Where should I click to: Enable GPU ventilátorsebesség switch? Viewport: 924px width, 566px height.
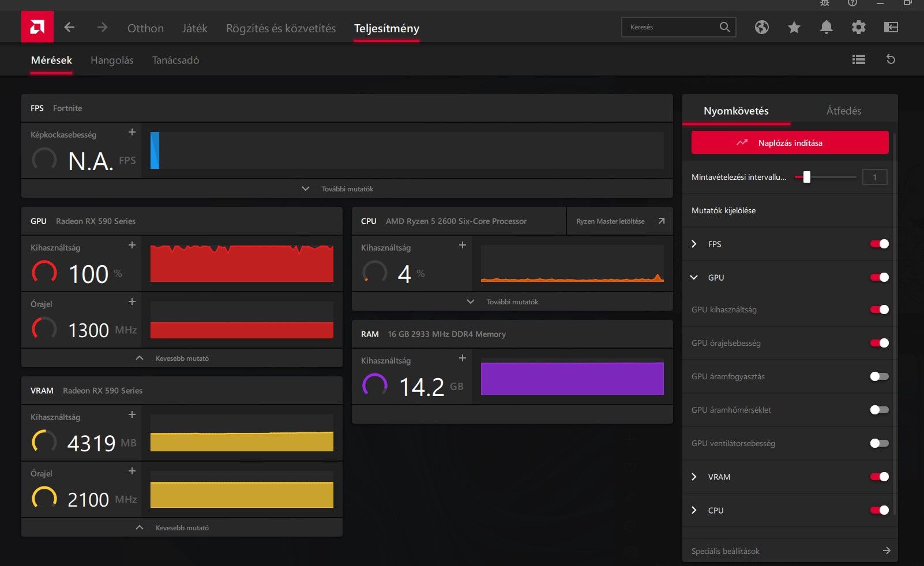point(880,443)
